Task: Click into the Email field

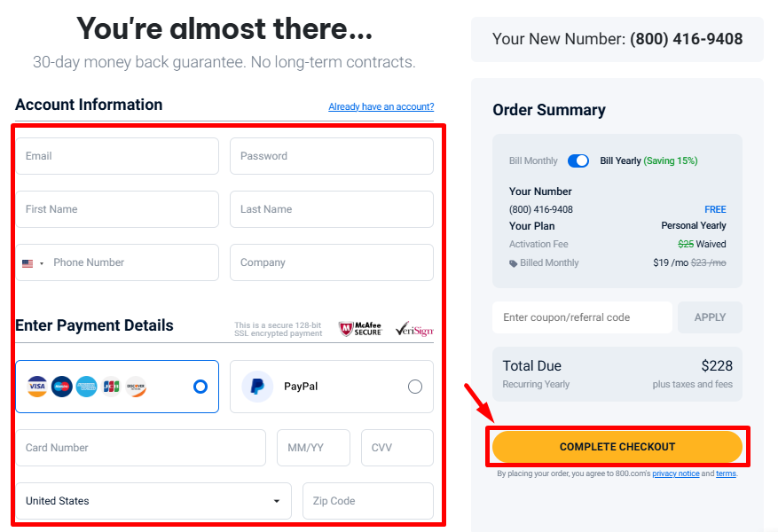Action: pos(117,156)
